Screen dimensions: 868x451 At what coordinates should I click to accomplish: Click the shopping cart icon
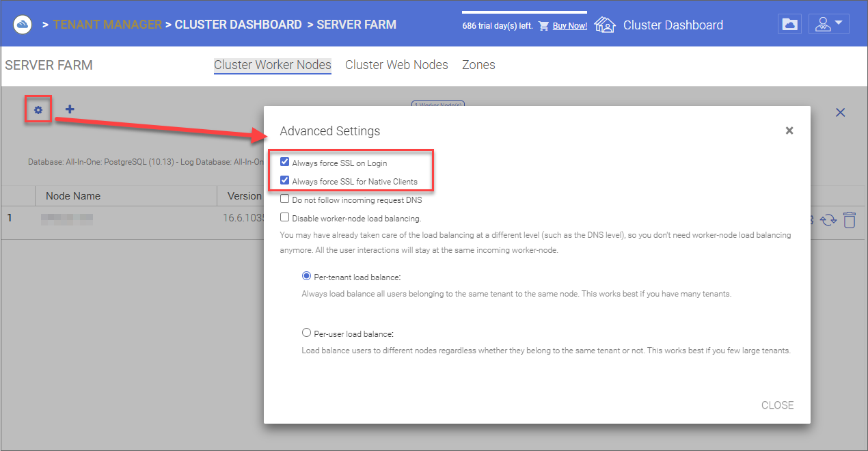tap(544, 26)
